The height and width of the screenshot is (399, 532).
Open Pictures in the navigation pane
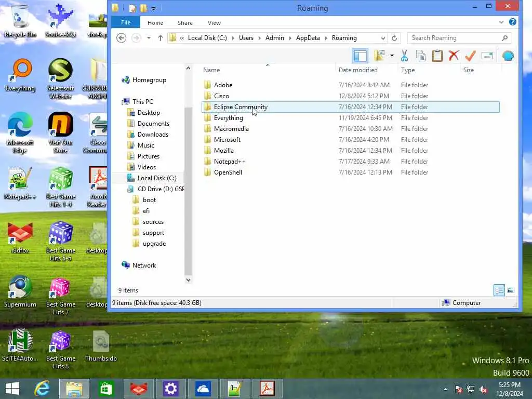tap(148, 156)
